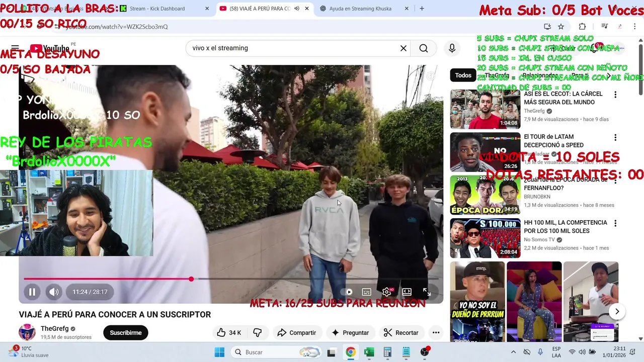Open TheGrefg channel avatar
644x362 pixels.
27,332
